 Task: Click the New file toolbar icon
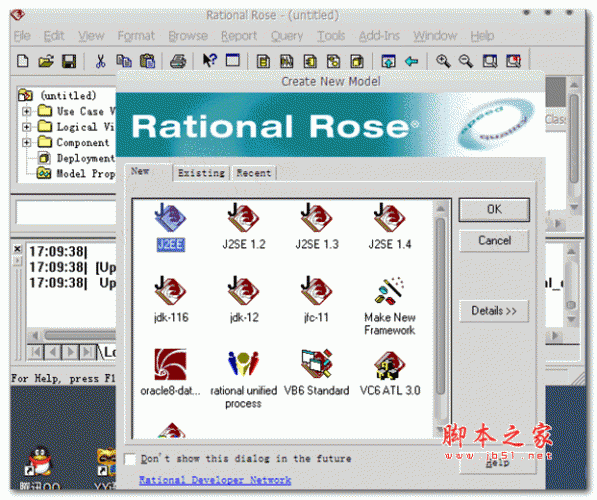(x=23, y=61)
